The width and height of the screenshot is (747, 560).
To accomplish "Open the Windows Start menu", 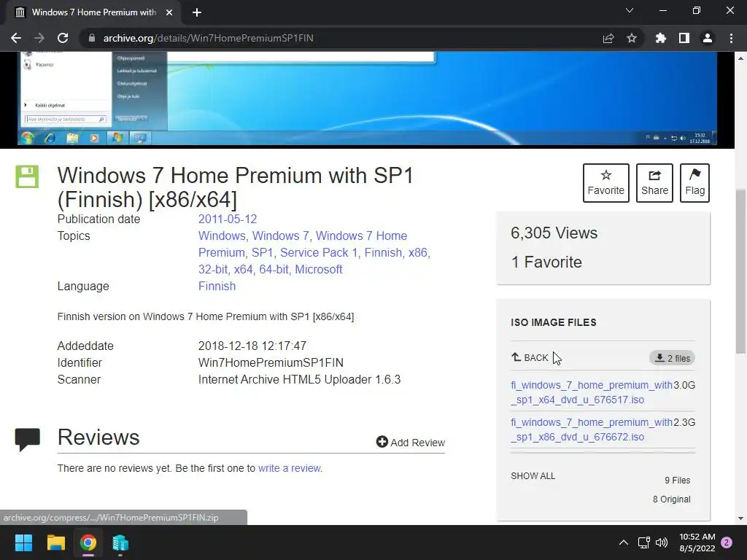I will click(23, 542).
